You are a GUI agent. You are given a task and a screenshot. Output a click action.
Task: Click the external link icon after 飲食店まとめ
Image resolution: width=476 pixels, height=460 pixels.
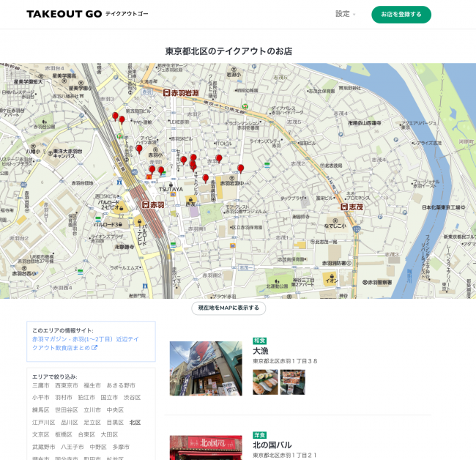94,348
